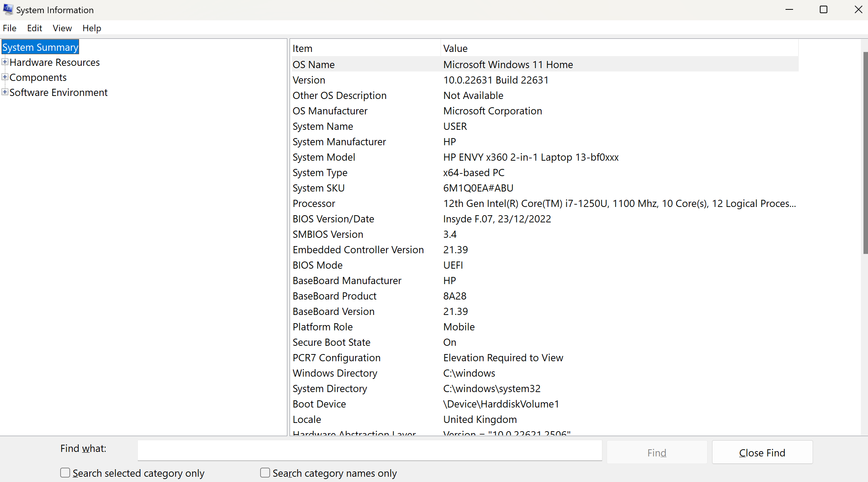Maximize the System Information window

point(823,10)
